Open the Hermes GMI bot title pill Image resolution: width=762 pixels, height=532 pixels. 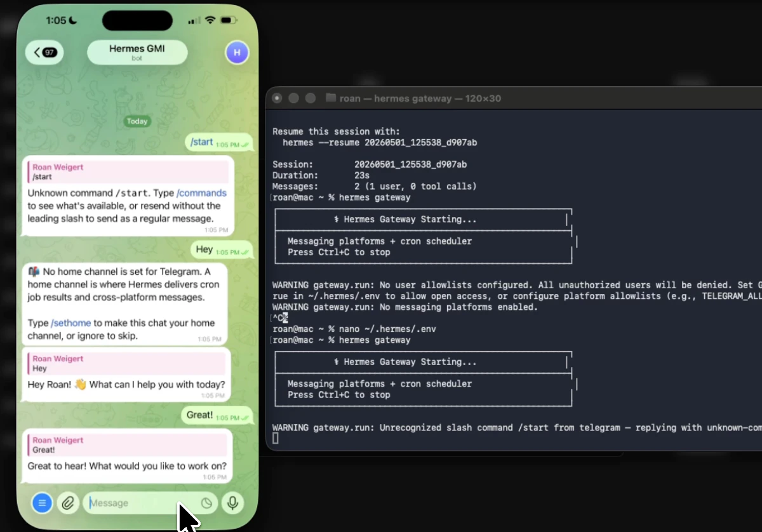(x=137, y=52)
